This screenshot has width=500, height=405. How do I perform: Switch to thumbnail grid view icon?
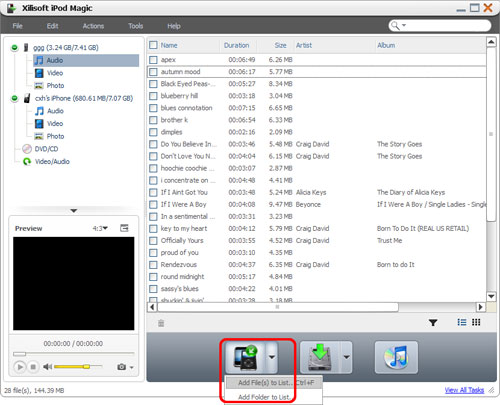tap(476, 322)
